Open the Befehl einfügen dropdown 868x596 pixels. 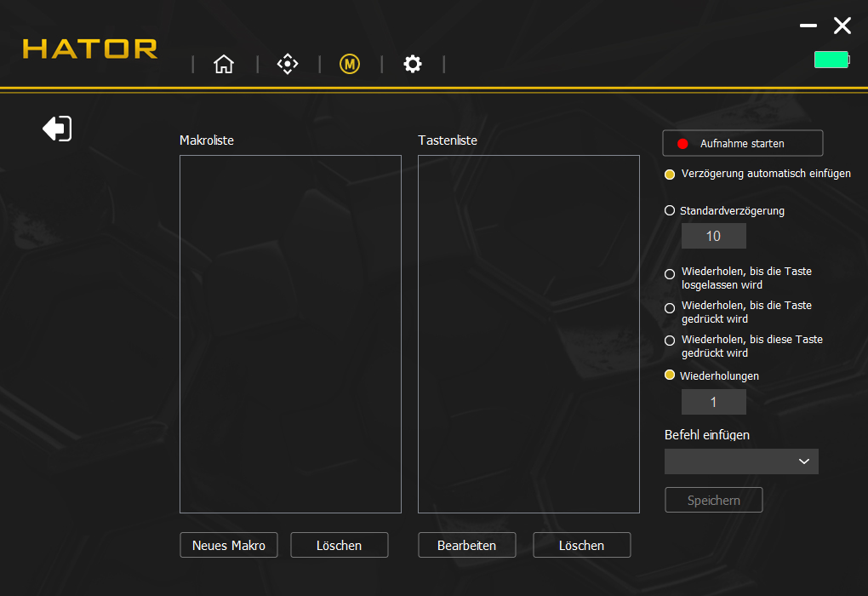coord(741,461)
